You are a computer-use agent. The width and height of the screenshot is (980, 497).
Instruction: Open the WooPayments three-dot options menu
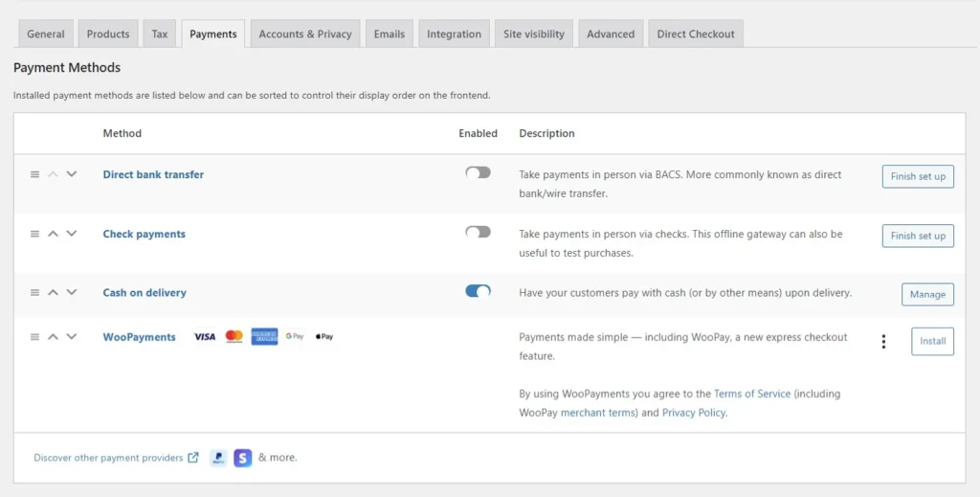(883, 341)
